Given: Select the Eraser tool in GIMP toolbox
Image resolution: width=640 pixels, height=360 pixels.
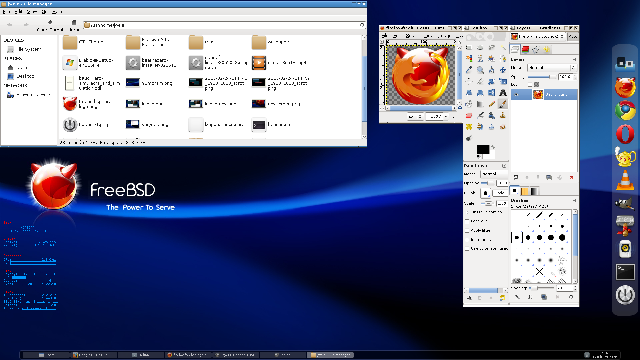Looking at the screenshot, I should coord(469,115).
